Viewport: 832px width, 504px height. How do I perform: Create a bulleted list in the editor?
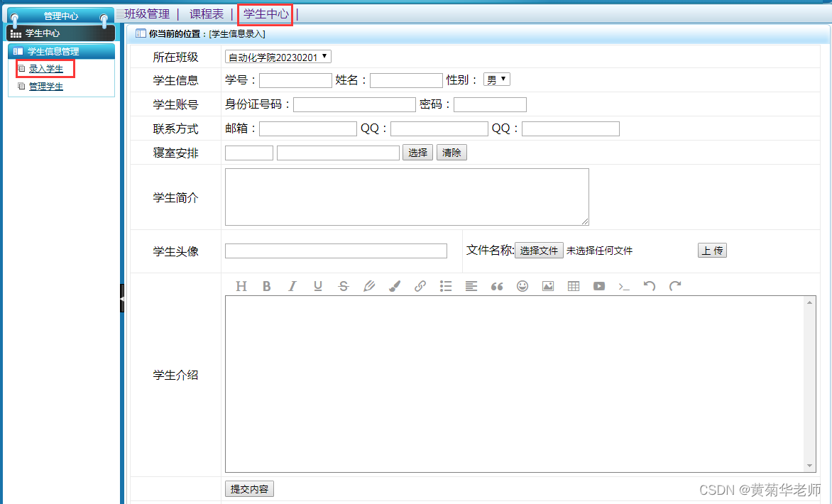446,286
